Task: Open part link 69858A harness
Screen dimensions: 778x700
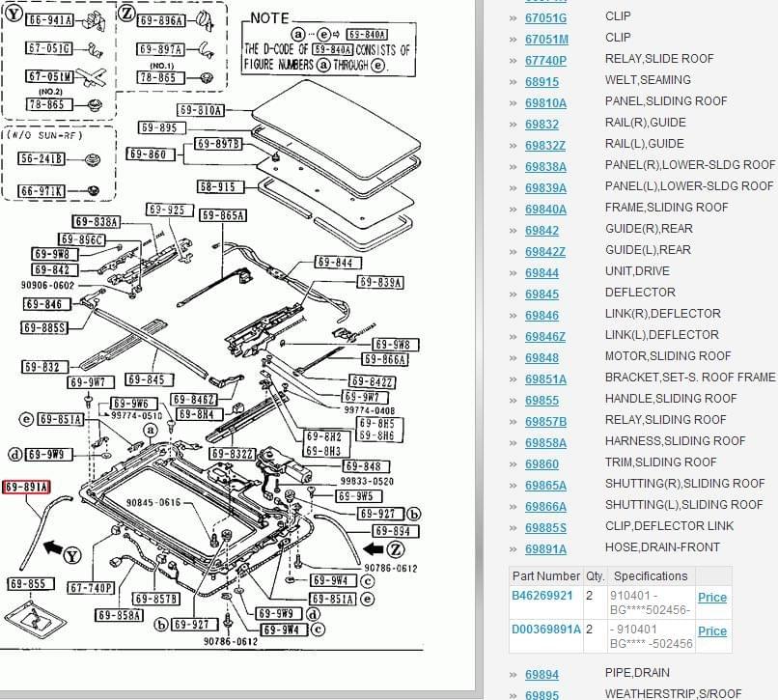Action: click(x=545, y=443)
